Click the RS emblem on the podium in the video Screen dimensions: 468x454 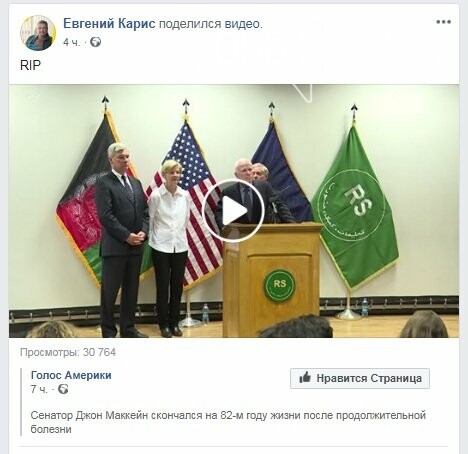(279, 285)
